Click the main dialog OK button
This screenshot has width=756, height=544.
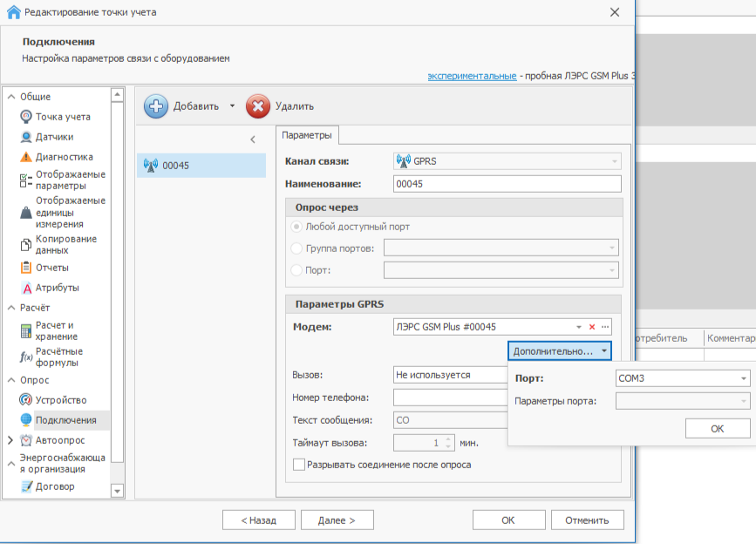508,520
